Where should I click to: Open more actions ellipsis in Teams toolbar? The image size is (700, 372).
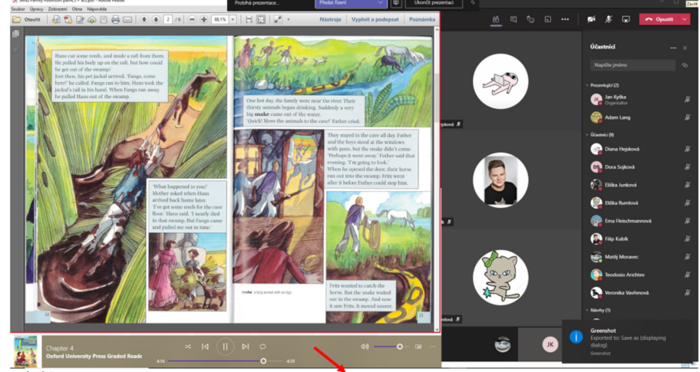[565, 20]
